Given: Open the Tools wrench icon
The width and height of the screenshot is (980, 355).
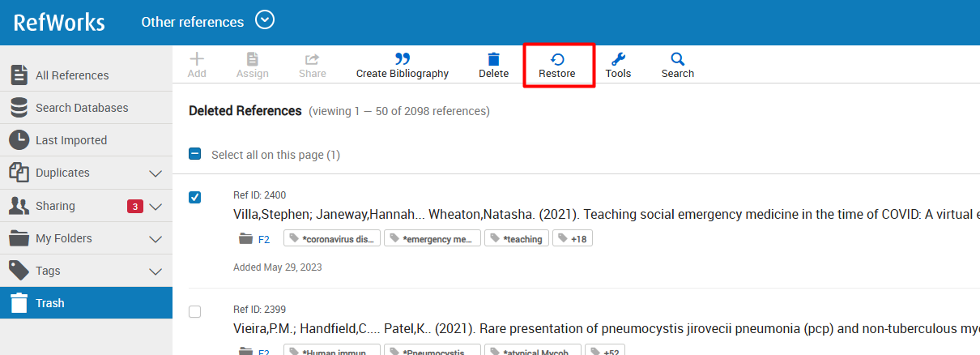Looking at the screenshot, I should (x=618, y=59).
